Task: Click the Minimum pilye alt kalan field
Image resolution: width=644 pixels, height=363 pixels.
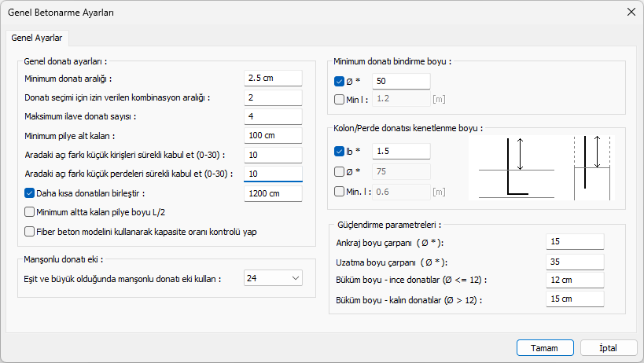Action: click(272, 135)
